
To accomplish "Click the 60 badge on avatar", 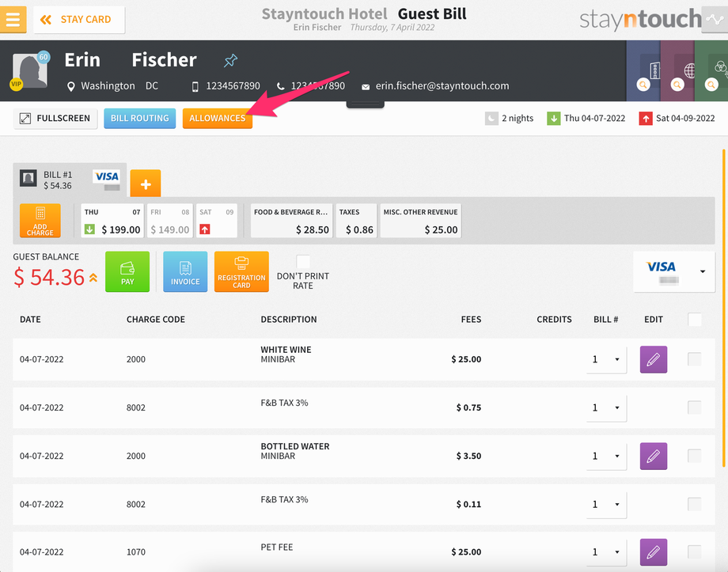I will pyautogui.click(x=44, y=57).
